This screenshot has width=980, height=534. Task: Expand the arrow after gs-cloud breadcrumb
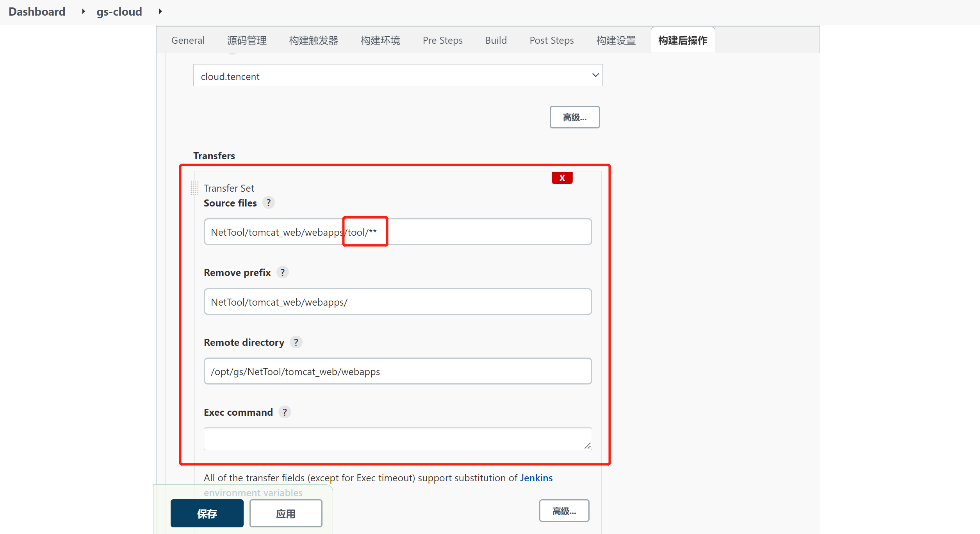[x=160, y=12]
